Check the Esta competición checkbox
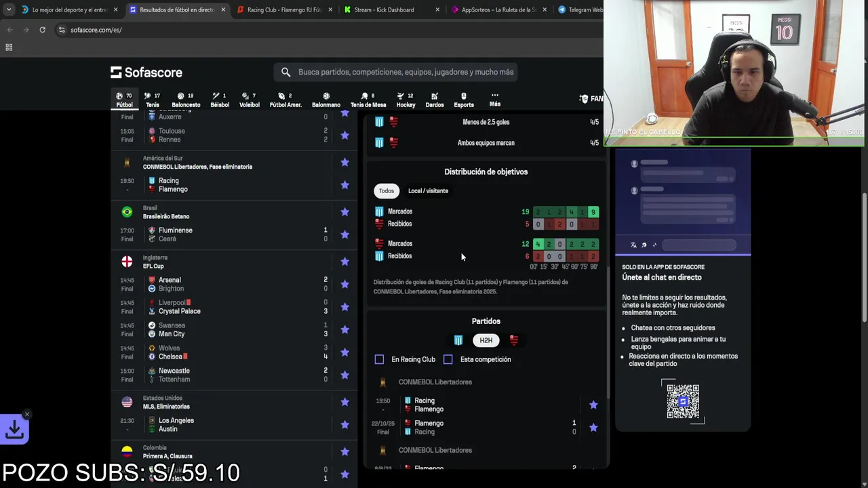Image resolution: width=868 pixels, height=488 pixels. coord(448,359)
